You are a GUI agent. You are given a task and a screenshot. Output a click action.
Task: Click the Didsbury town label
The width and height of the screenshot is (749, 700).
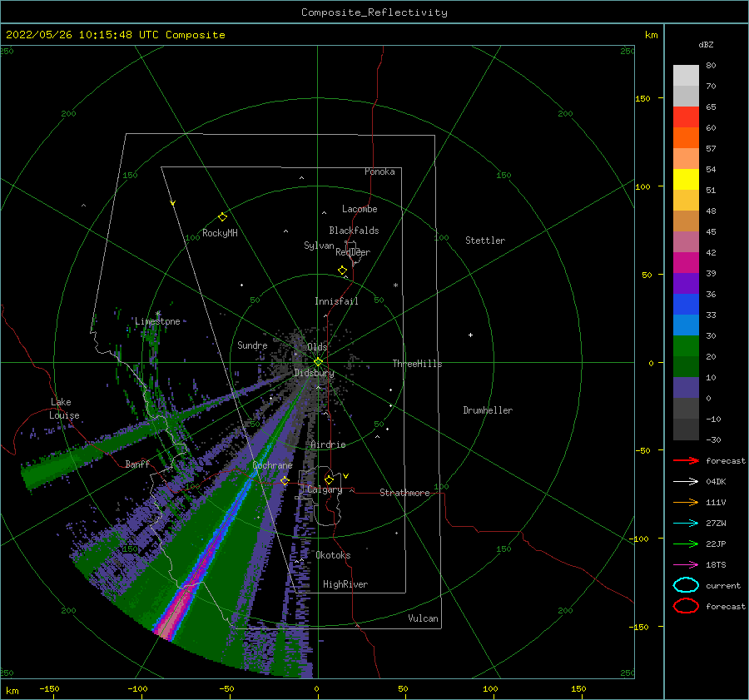pyautogui.click(x=314, y=373)
